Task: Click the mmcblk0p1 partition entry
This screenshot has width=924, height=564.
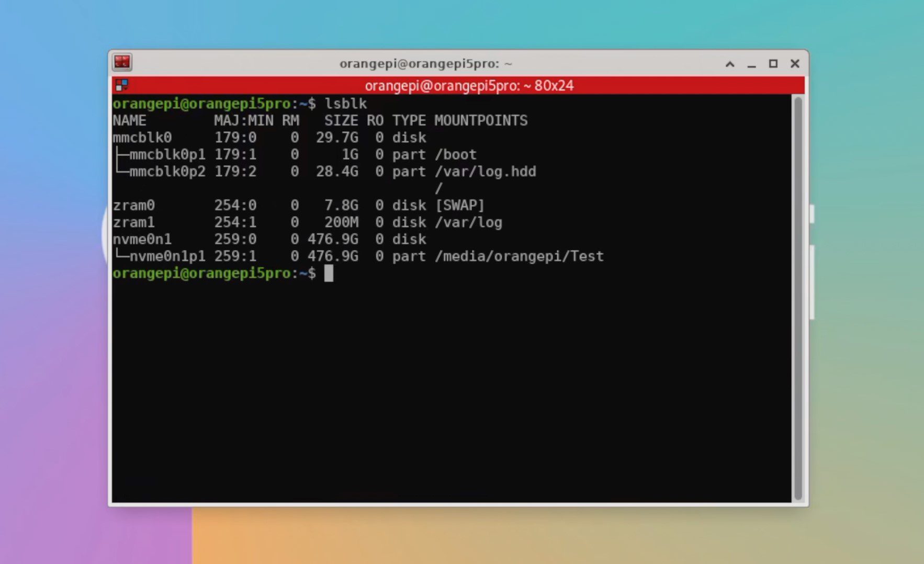Action: click(167, 155)
